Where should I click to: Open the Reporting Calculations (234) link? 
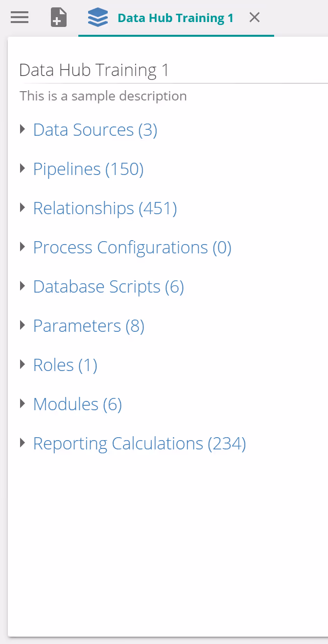[139, 444]
